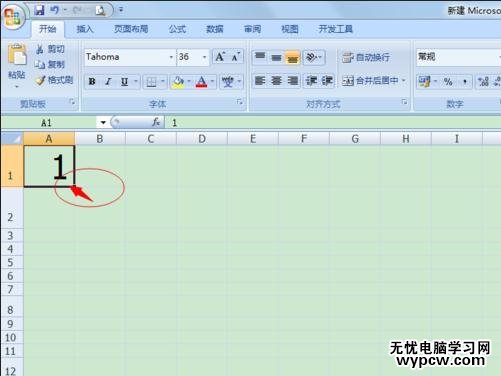Apply comma style
The width and height of the screenshot is (501, 376).
pos(464,82)
